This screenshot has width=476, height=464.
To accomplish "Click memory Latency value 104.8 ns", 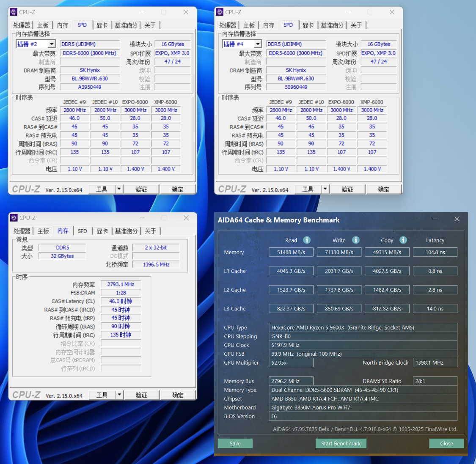I will tap(435, 252).
